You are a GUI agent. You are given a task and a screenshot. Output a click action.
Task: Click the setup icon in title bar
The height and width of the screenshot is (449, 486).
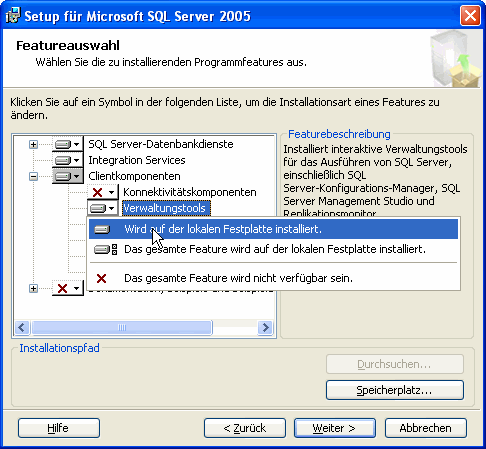[13, 16]
